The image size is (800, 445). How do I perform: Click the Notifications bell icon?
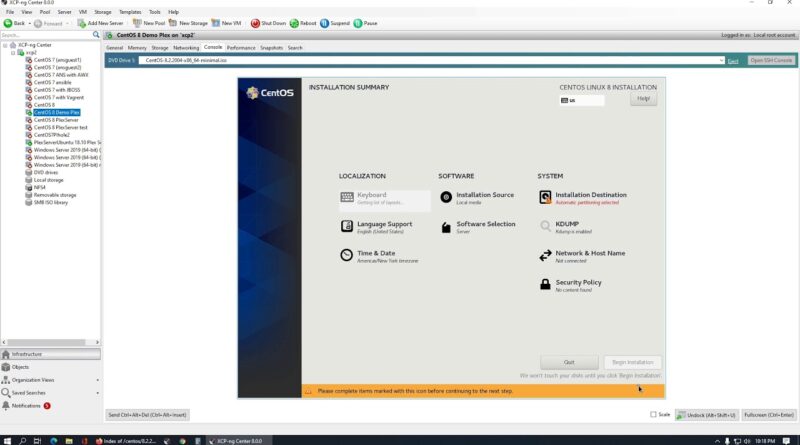pyautogui.click(x=6, y=406)
